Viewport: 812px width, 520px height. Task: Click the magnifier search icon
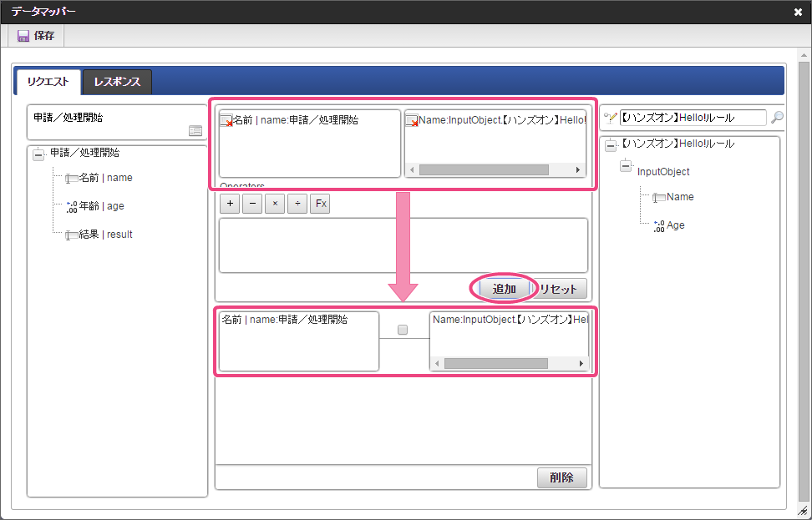(x=777, y=118)
